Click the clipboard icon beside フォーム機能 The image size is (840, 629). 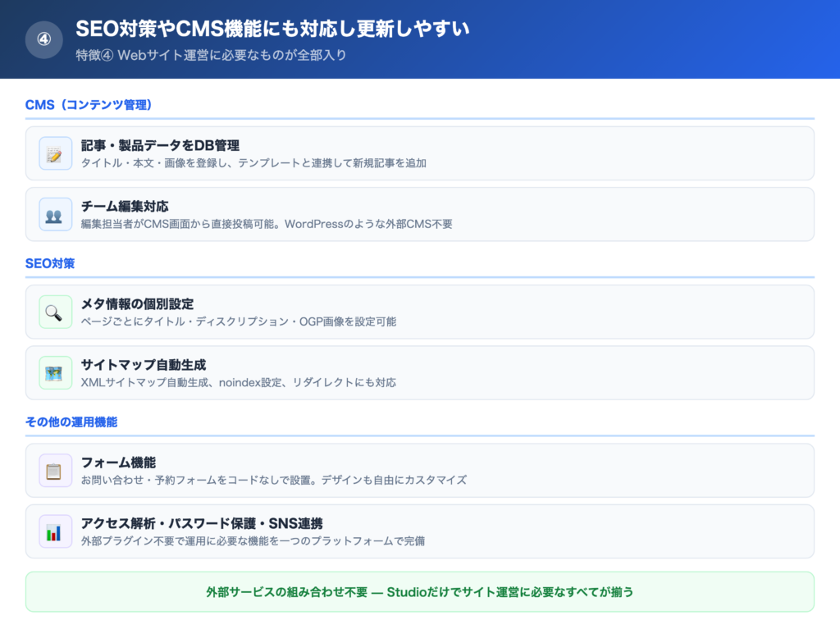54,470
